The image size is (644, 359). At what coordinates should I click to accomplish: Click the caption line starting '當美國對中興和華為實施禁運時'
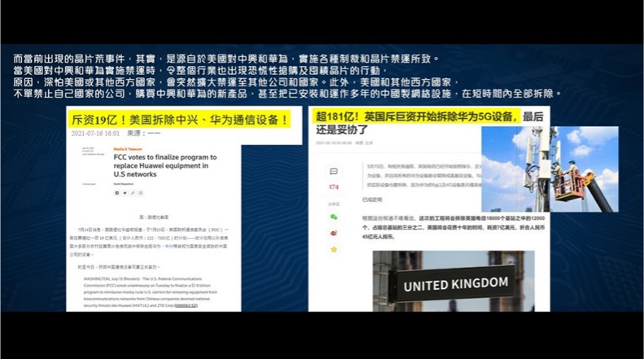(x=201, y=70)
